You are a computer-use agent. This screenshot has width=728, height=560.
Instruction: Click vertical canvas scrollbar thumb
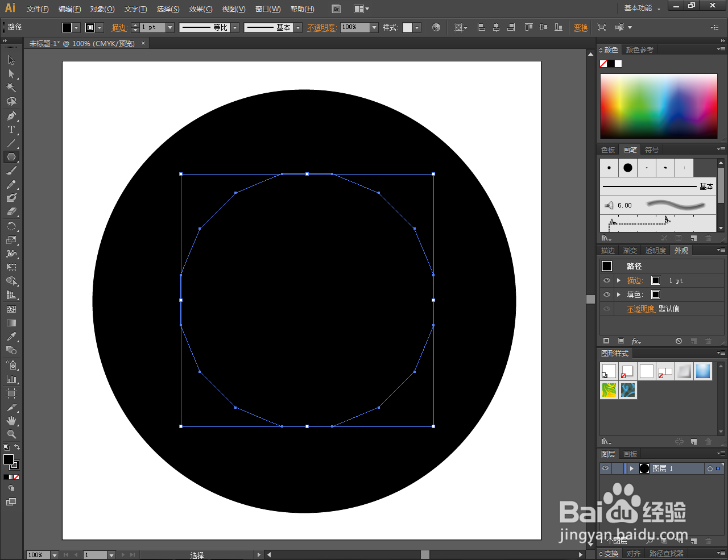pos(590,299)
